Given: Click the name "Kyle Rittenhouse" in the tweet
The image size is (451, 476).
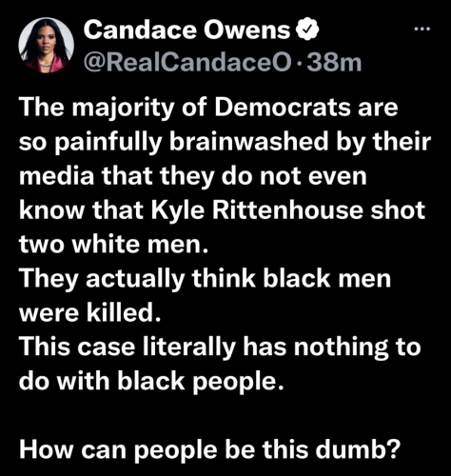Looking at the screenshot, I should pyautogui.click(x=257, y=210).
